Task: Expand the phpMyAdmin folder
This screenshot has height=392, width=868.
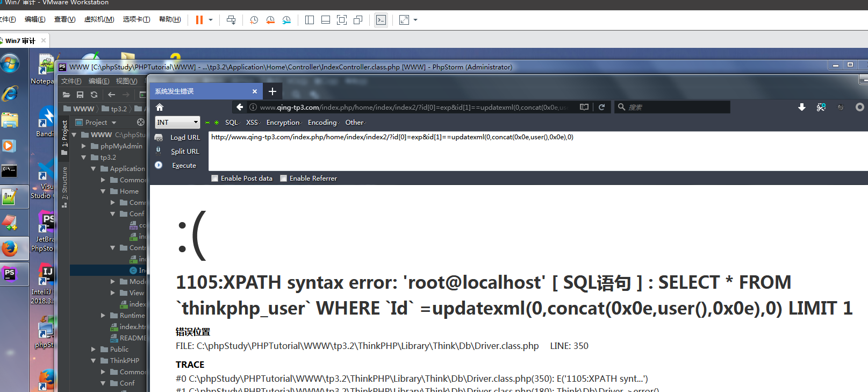Action: pyautogui.click(x=84, y=146)
